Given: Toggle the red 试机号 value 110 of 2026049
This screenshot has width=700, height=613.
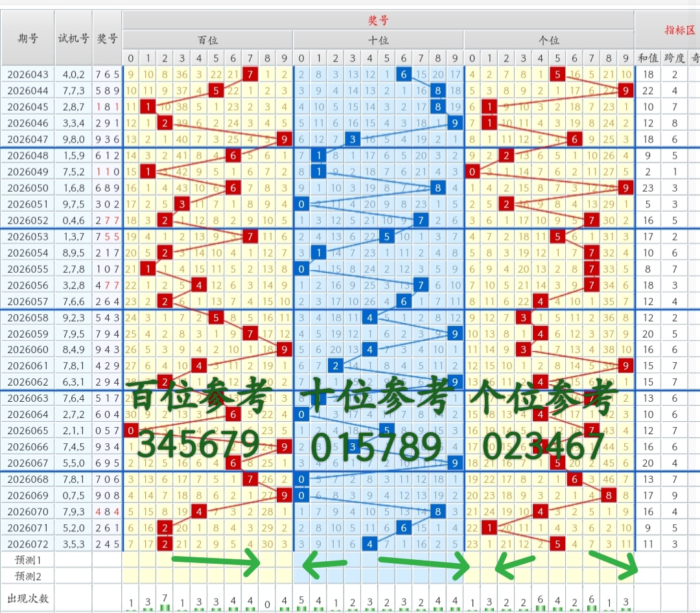Looking at the screenshot, I should [x=106, y=171].
